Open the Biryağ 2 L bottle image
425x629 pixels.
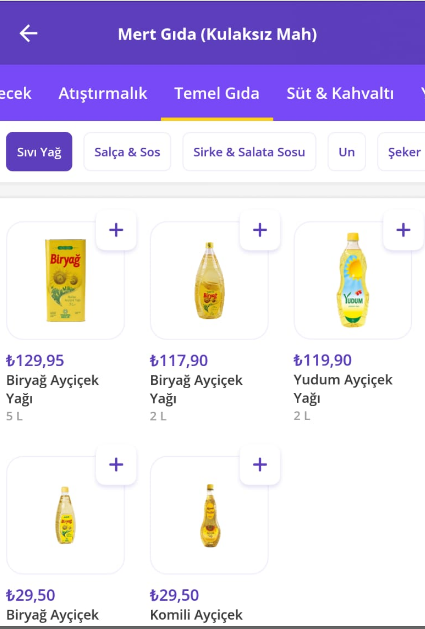[x=209, y=280]
